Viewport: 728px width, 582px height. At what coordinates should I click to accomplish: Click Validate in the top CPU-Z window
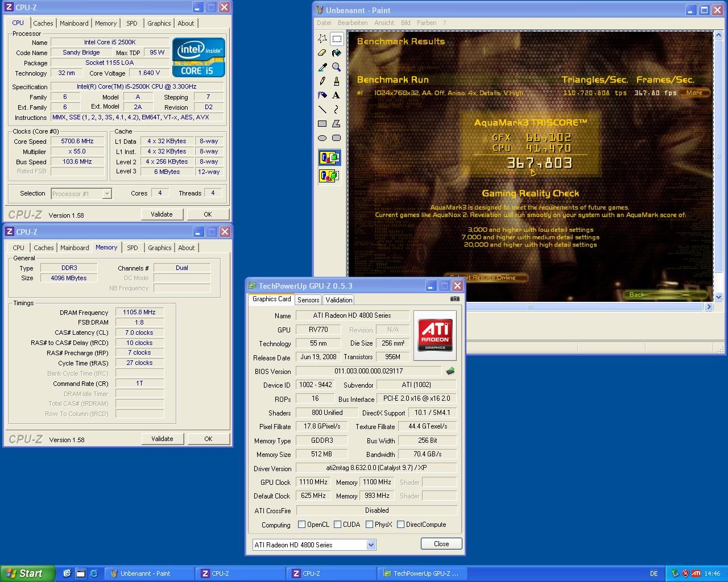(162, 214)
